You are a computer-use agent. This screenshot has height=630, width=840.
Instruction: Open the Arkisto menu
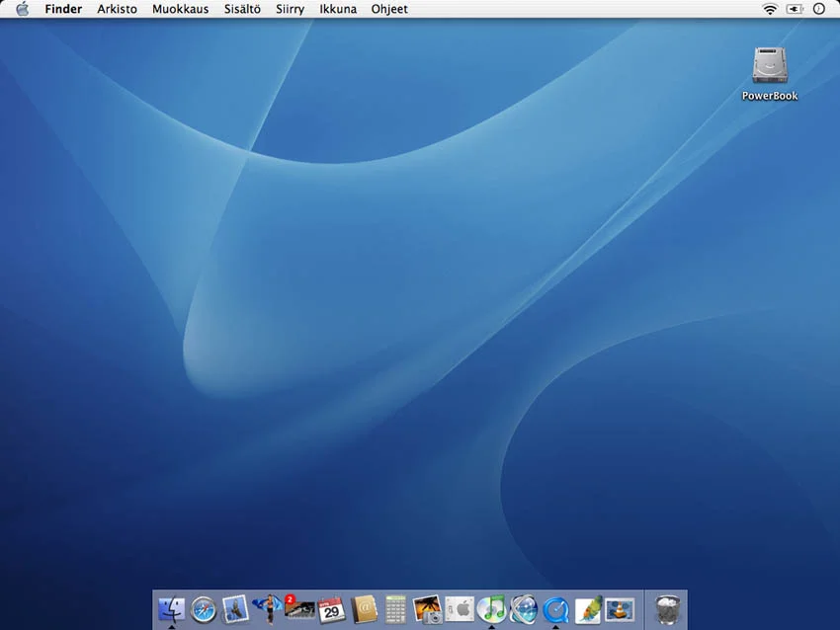point(117,9)
